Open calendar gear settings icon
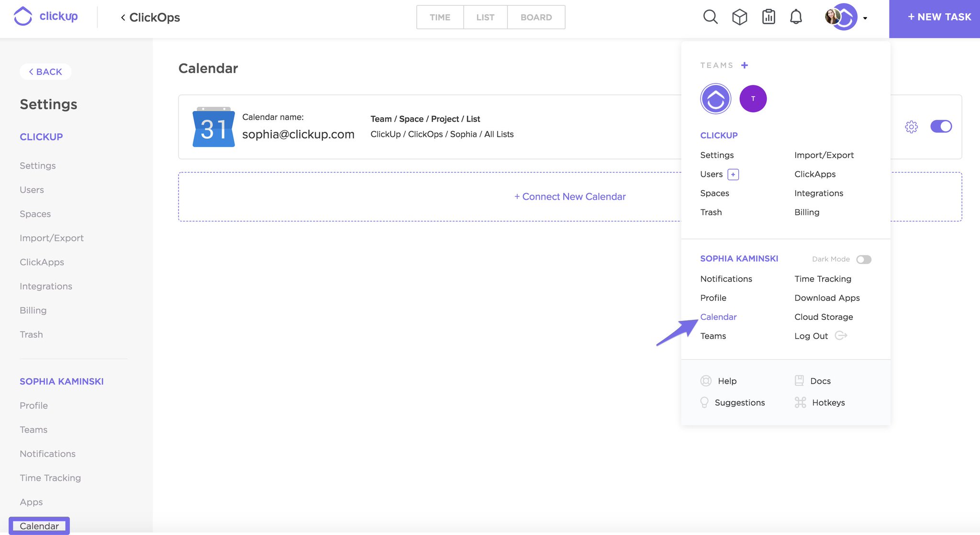Image resolution: width=980 pixels, height=535 pixels. tap(911, 126)
